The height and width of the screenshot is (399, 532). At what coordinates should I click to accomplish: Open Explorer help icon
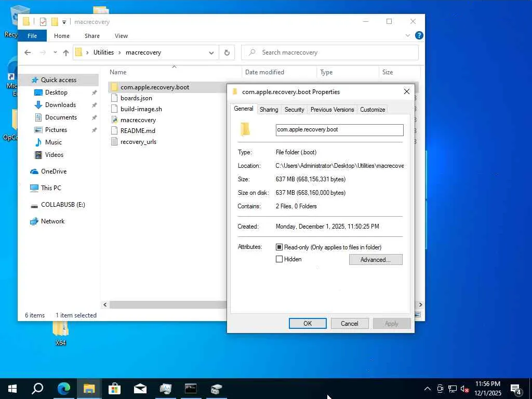pyautogui.click(x=419, y=35)
